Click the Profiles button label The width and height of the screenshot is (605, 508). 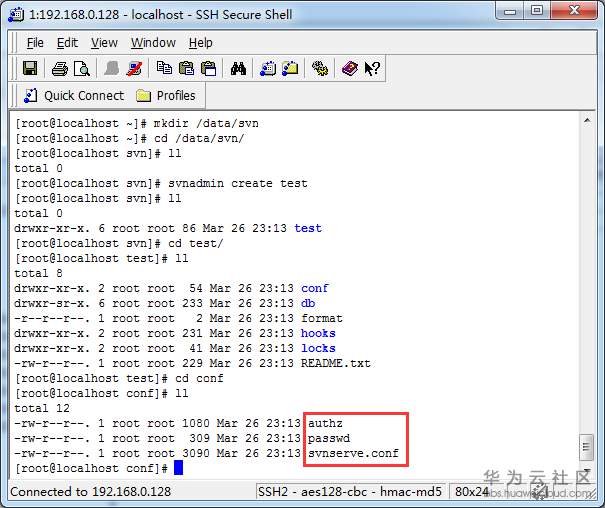tap(176, 96)
